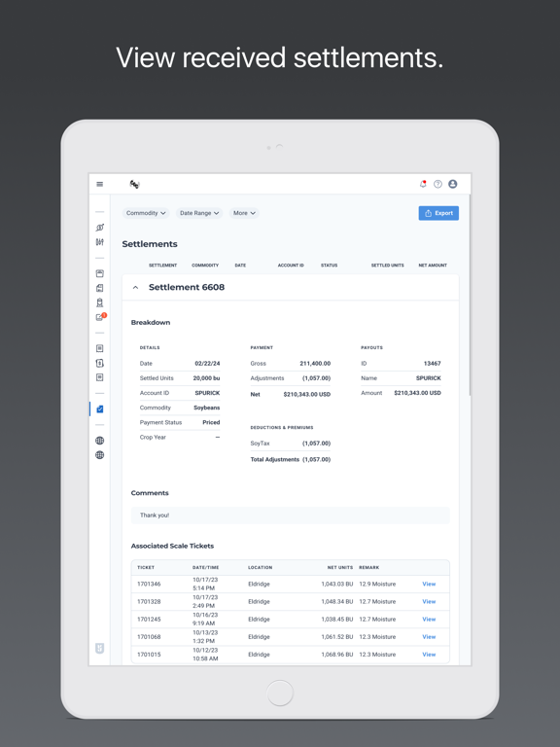Open the Date Range filter dropdown
Image resolution: width=560 pixels, height=747 pixels.
coord(199,213)
